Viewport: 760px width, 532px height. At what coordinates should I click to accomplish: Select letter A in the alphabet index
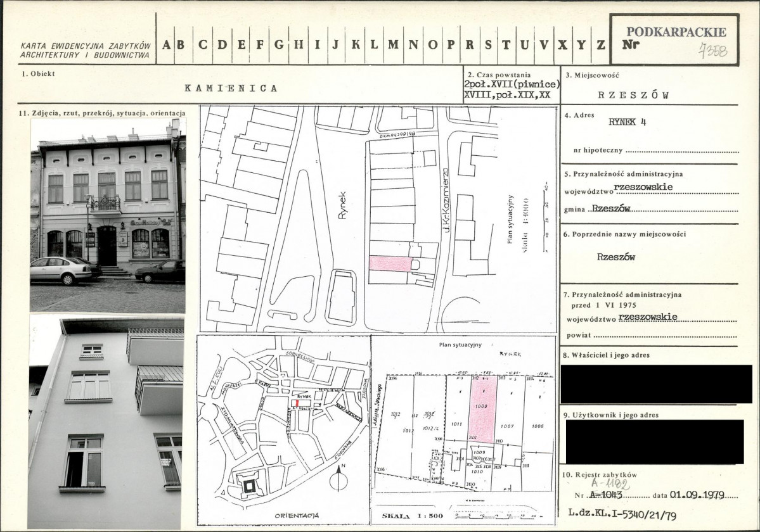tap(166, 45)
